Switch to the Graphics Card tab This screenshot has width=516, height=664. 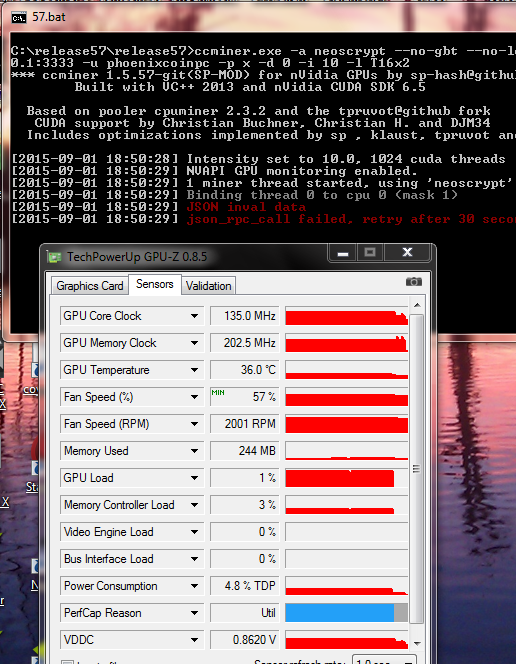[x=90, y=286]
